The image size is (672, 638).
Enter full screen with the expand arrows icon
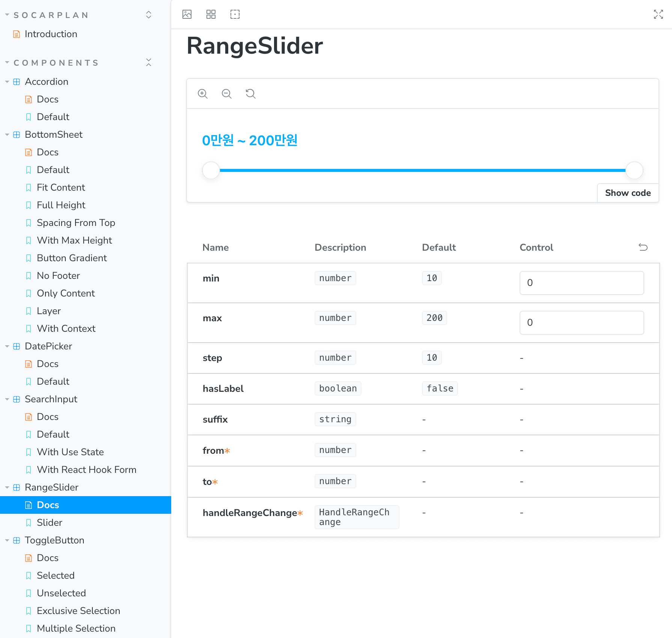658,14
